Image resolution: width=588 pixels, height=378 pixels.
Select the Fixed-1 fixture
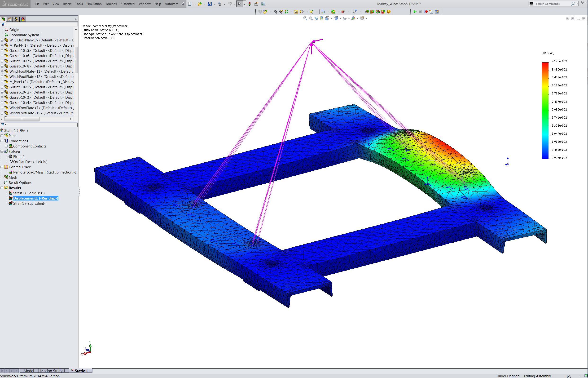(19, 157)
